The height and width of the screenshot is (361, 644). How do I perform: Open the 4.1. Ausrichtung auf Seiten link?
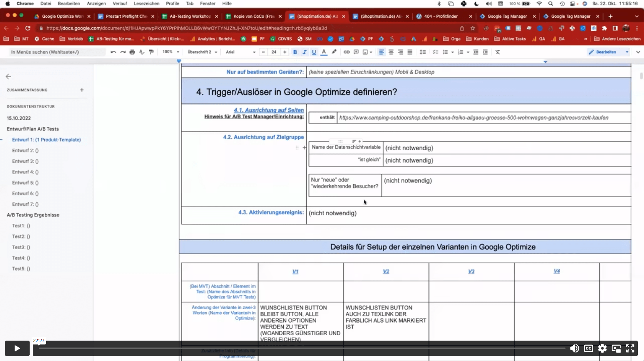(x=268, y=110)
